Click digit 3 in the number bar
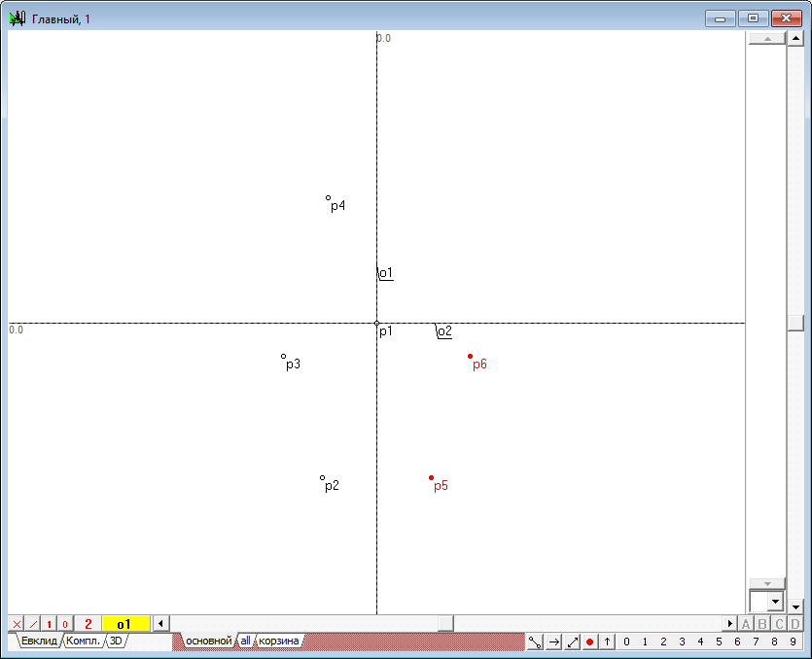Screen dimensions: 812x659 coord(682,642)
